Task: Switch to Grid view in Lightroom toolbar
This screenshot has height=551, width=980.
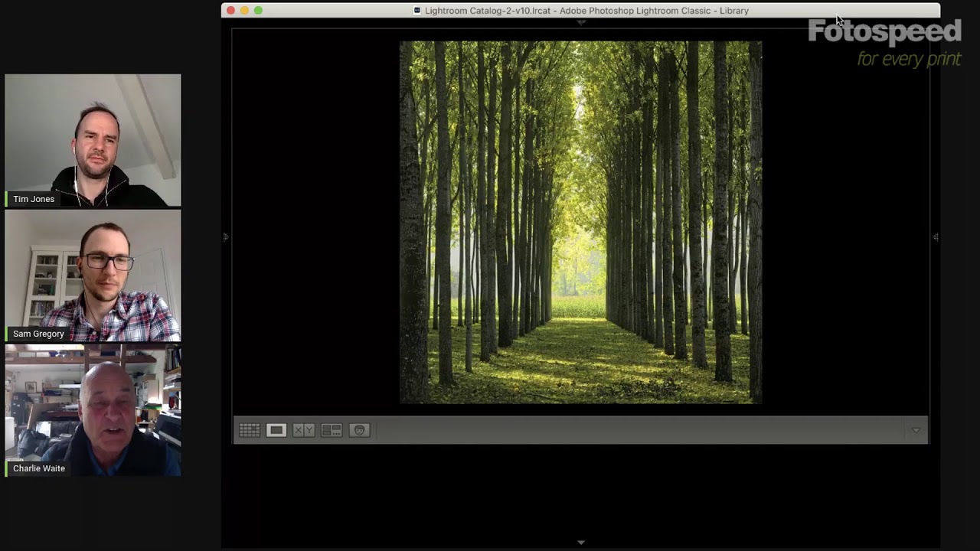Action: [249, 431]
